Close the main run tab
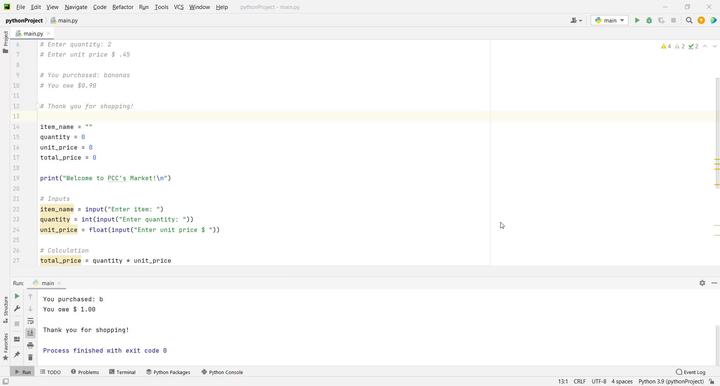Image resolution: width=720 pixels, height=386 pixels. (59, 283)
